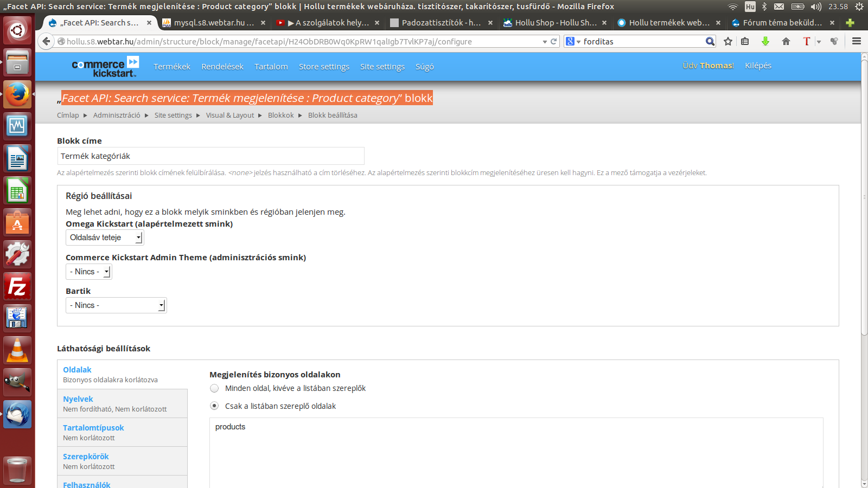Screen dimensions: 868x488
Task: Open the Files manager in launcher
Action: point(17,62)
